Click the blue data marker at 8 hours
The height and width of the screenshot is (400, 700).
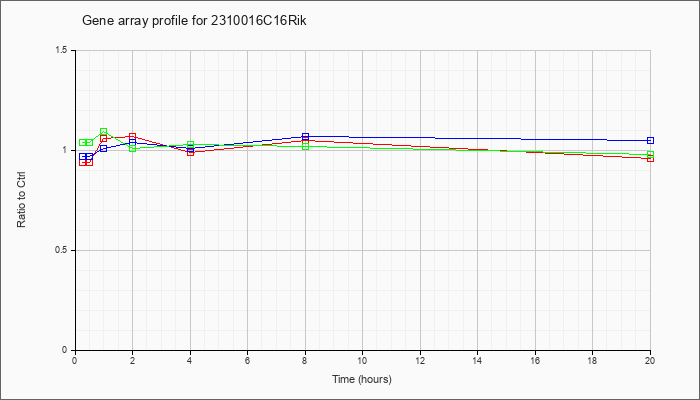point(305,137)
